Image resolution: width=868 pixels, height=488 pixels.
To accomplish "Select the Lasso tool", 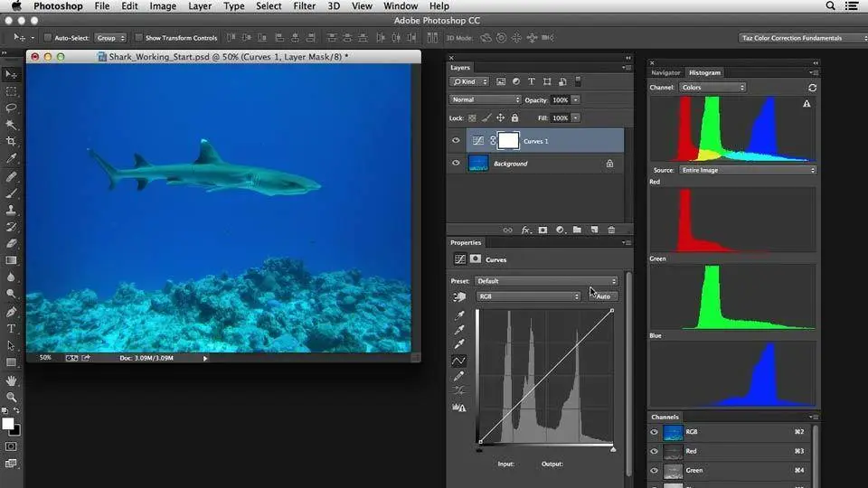I will pos(12,108).
